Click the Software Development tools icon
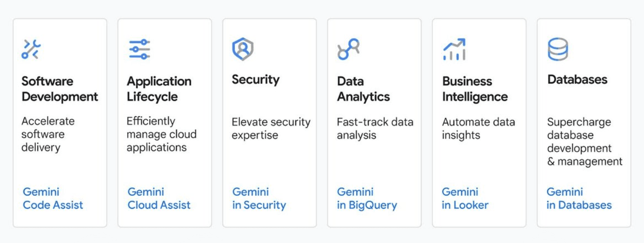 (31, 49)
